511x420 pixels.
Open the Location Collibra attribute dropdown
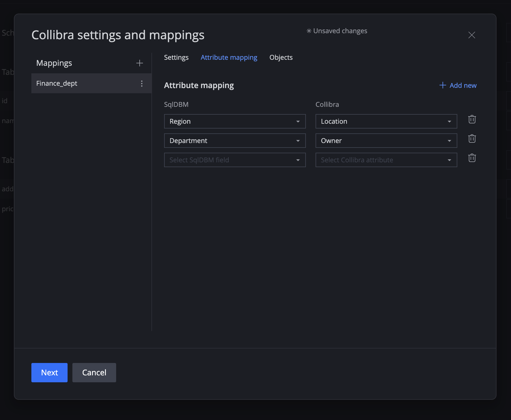(x=386, y=121)
